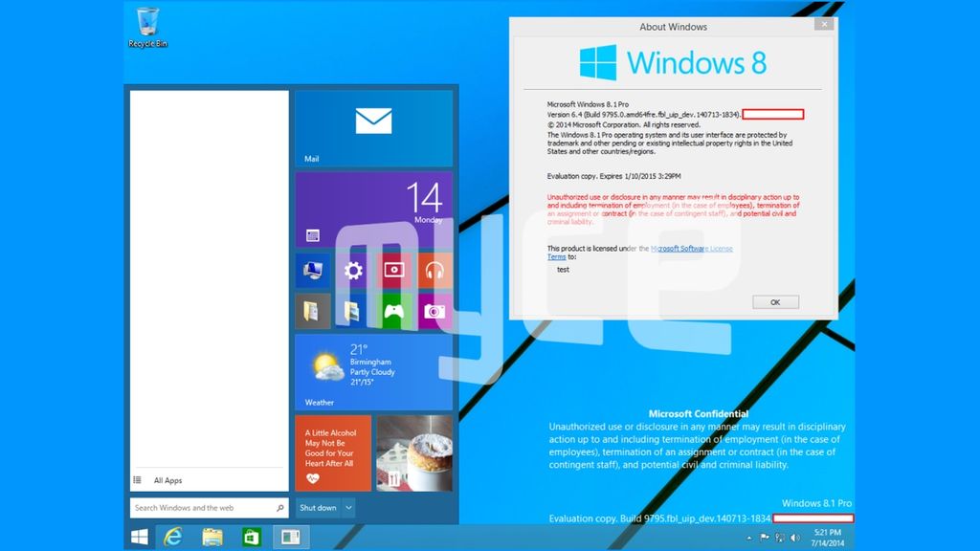Image resolution: width=980 pixels, height=551 pixels.
Task: Open the Video tile
Action: point(394,270)
